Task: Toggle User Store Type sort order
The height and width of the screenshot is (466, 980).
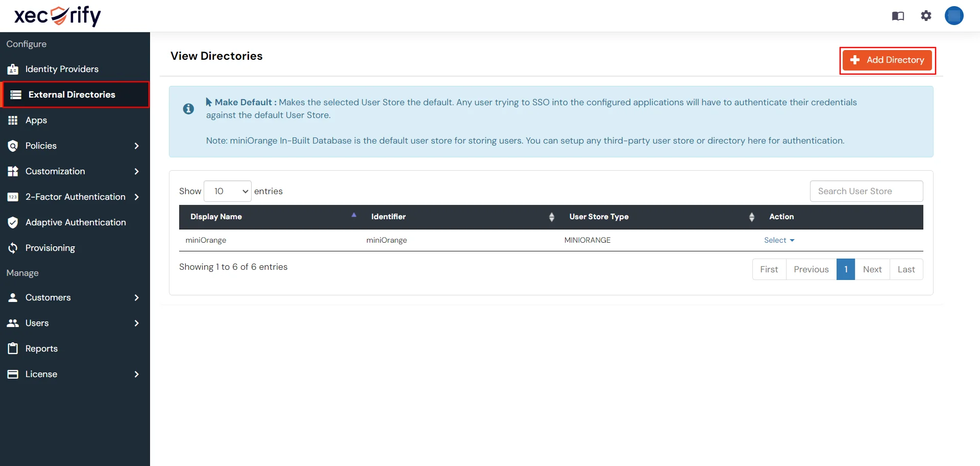Action: click(752, 217)
